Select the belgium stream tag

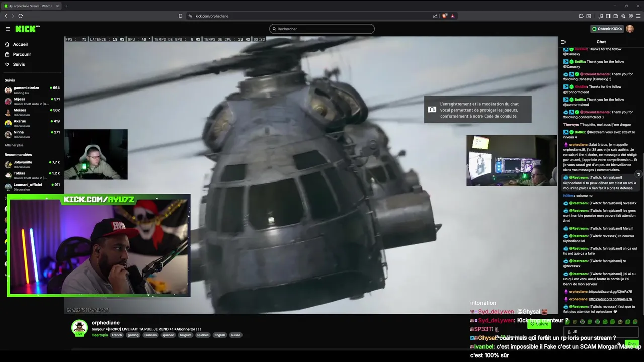(185, 335)
